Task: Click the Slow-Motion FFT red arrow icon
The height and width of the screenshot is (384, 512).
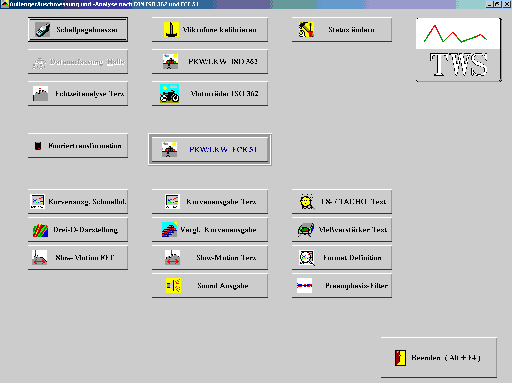Action: 39,258
